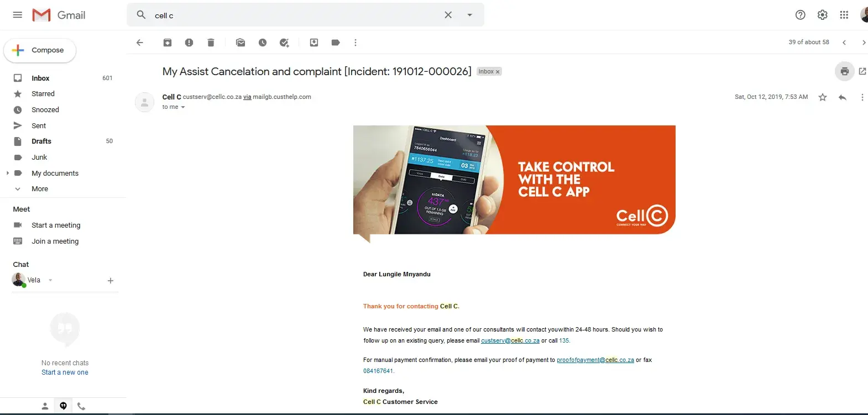Viewport: 868px width, 415px height.
Task: Click the custserv@cellc.co.za email link
Action: coord(510,341)
